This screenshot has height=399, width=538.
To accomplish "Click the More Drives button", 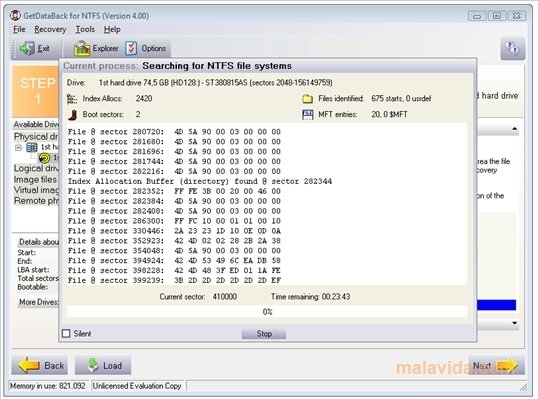I will click(x=38, y=302).
